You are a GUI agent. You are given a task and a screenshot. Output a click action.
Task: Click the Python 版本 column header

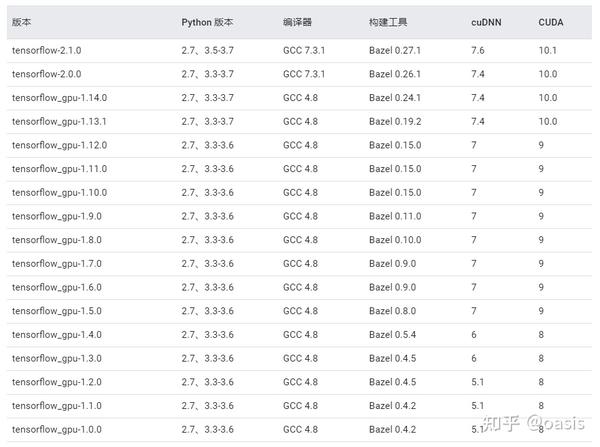207,23
